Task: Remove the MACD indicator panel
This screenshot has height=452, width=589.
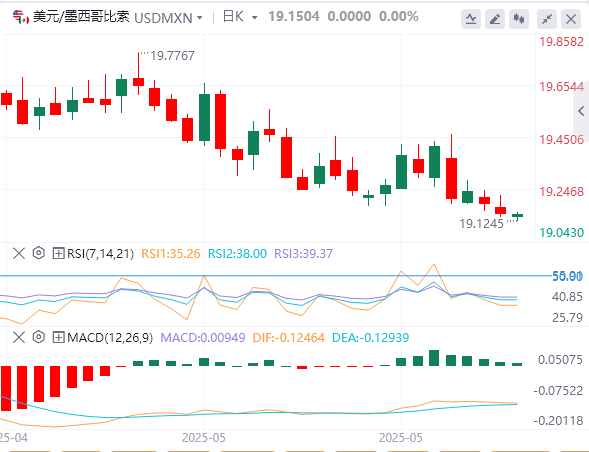Action: pyautogui.click(x=19, y=337)
